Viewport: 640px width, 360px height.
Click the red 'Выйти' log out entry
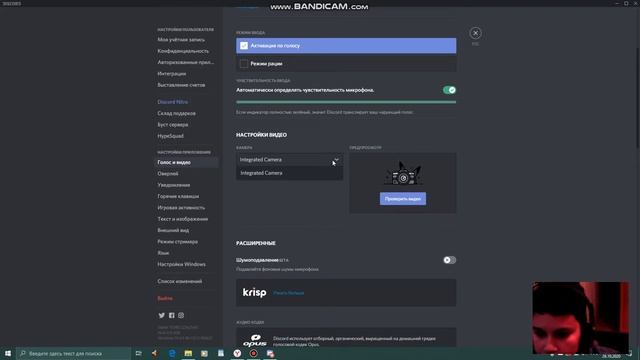[165, 298]
